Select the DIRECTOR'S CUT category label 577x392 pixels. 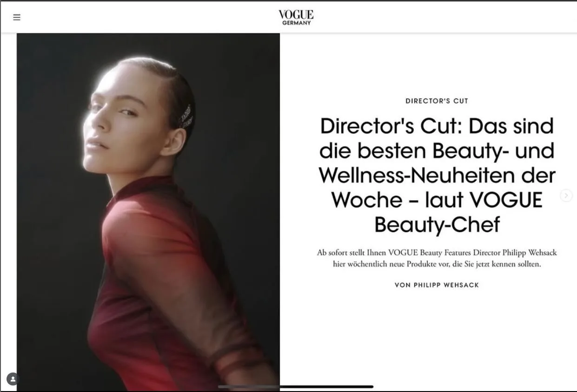(x=437, y=101)
